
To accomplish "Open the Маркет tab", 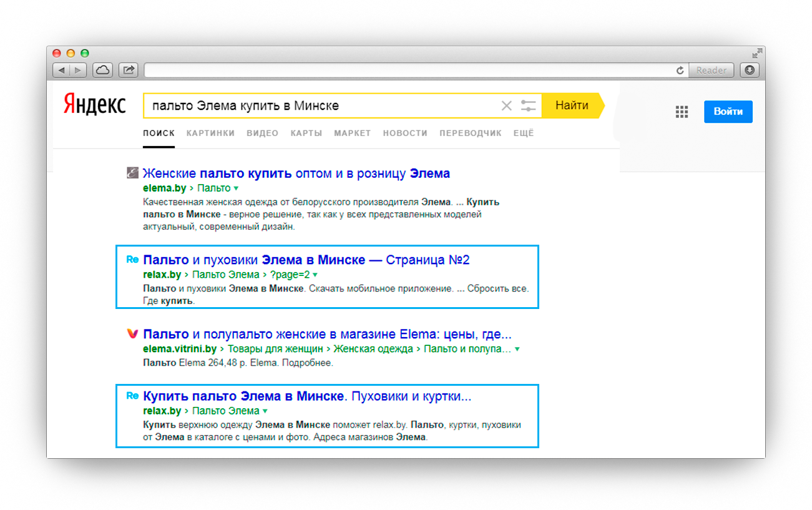I will tap(353, 133).
